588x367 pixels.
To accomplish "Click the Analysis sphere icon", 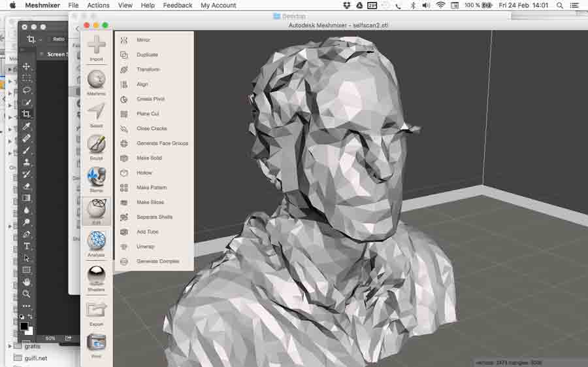I will tap(96, 242).
